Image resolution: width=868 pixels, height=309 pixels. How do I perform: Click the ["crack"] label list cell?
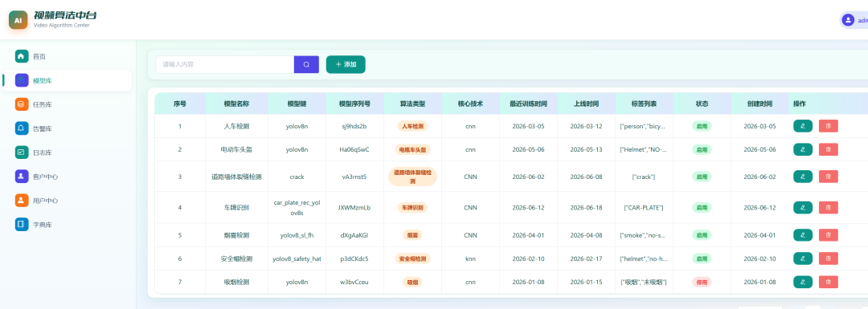coord(644,177)
